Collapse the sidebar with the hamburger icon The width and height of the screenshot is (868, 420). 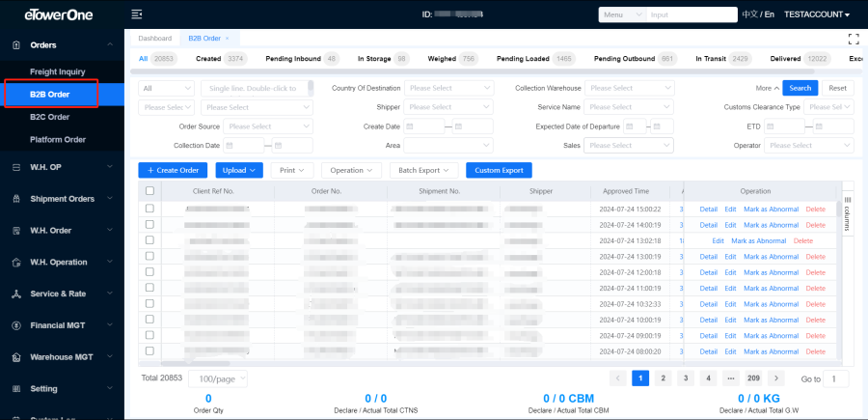137,14
